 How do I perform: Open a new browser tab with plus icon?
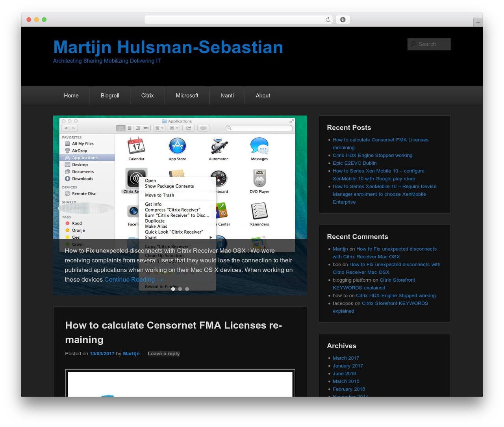click(478, 22)
